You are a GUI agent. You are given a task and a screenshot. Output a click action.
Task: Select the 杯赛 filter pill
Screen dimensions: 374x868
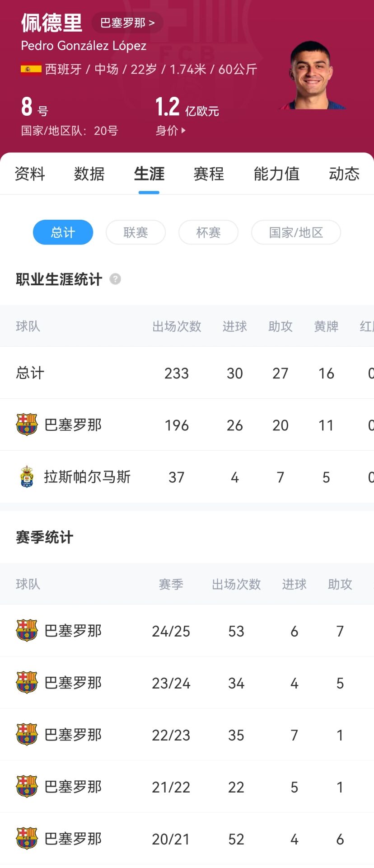pyautogui.click(x=208, y=232)
